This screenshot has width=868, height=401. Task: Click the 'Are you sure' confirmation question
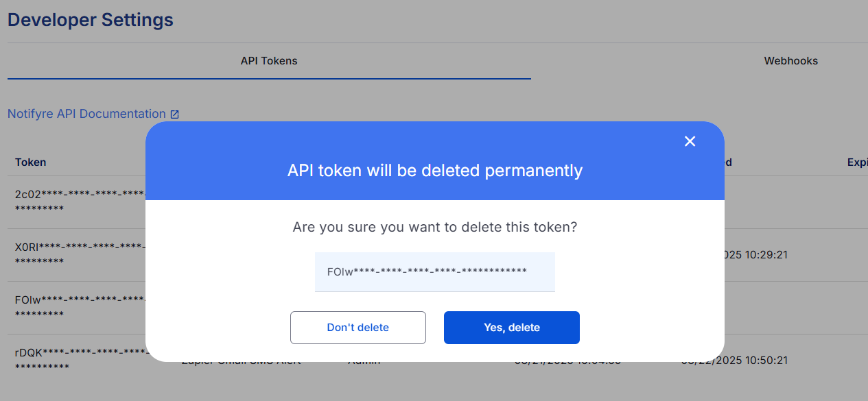[x=434, y=227]
